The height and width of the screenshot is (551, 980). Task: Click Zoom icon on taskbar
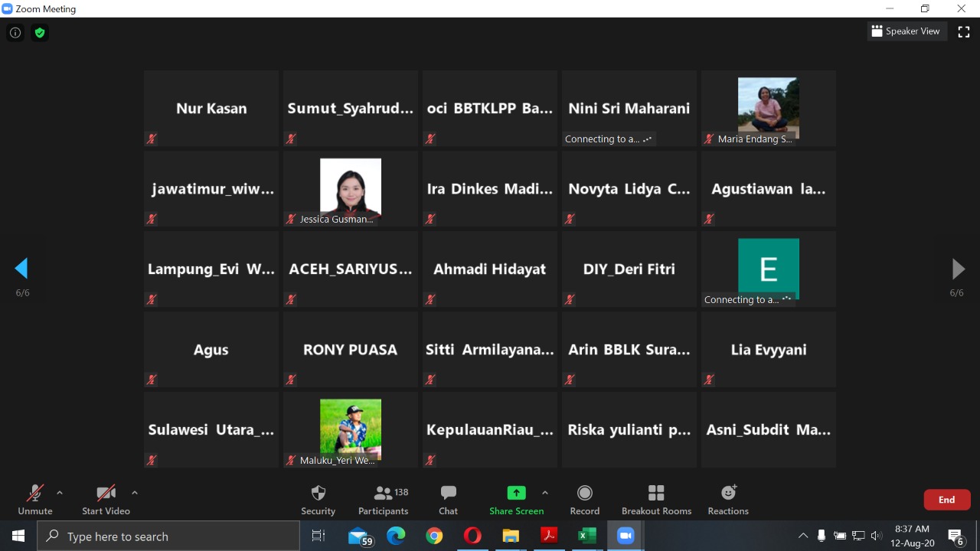(x=626, y=536)
